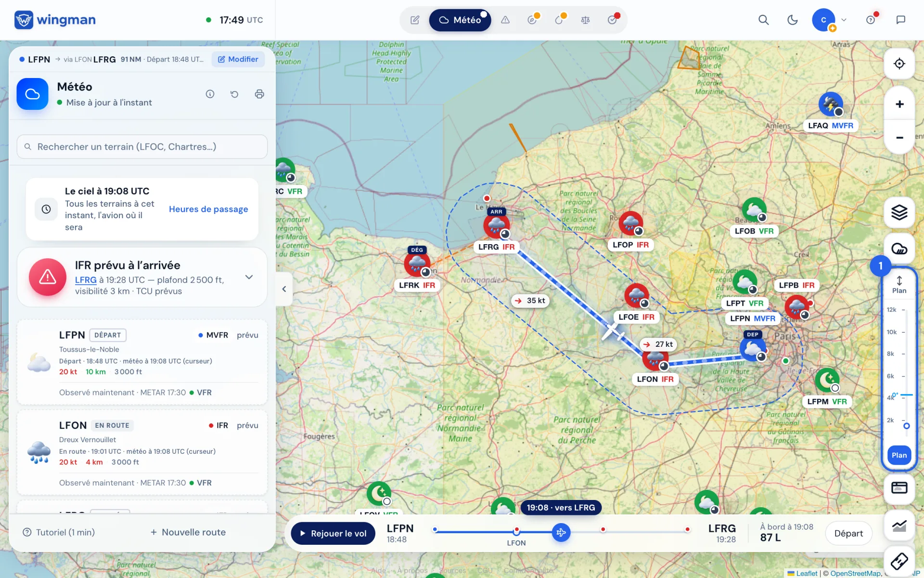Open the search icon in top bar
Image resolution: width=924 pixels, height=578 pixels.
763,20
